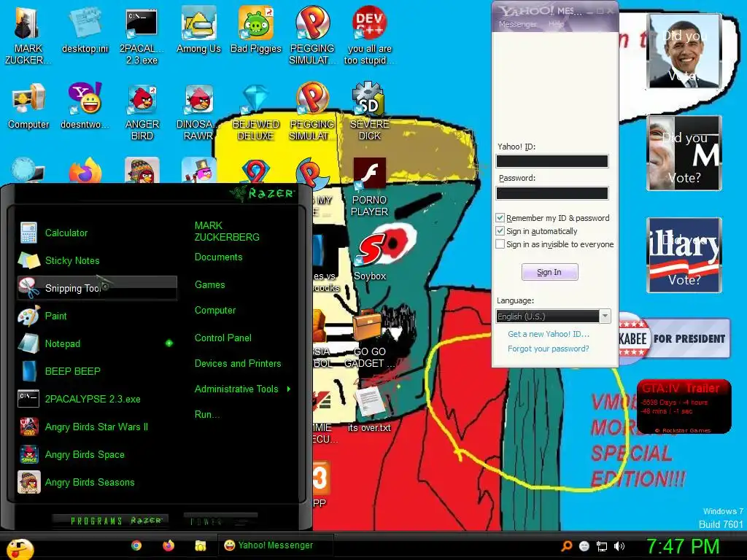The height and width of the screenshot is (560, 747).
Task: Open Devices and Printers in start menu
Action: click(x=238, y=363)
